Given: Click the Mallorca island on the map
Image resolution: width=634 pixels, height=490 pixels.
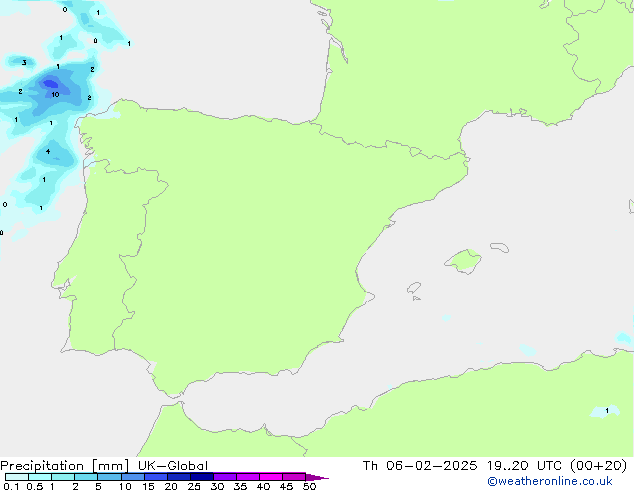Looking at the screenshot, I should click(x=463, y=261).
